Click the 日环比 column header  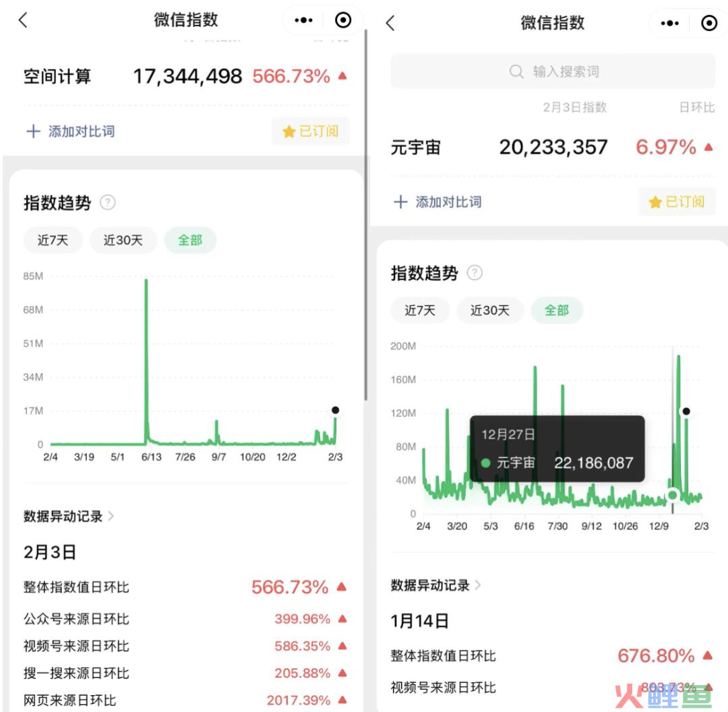point(696,107)
